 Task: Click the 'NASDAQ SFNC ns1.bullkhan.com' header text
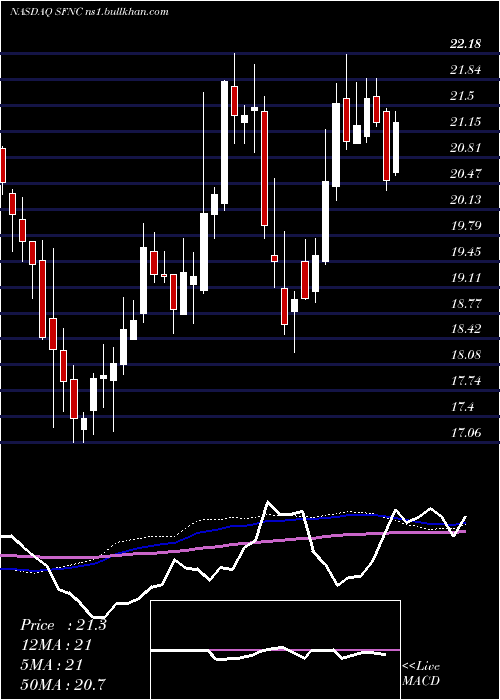tap(89, 12)
